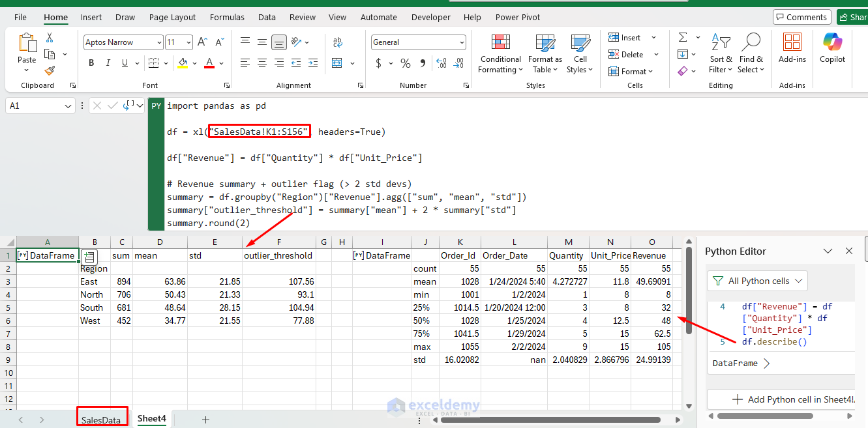Click the Name Box showing A1
This screenshot has height=428, width=868.
tap(41, 106)
